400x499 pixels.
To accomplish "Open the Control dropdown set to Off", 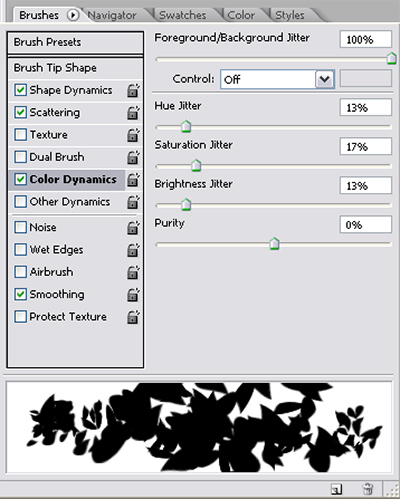I will pos(277,79).
